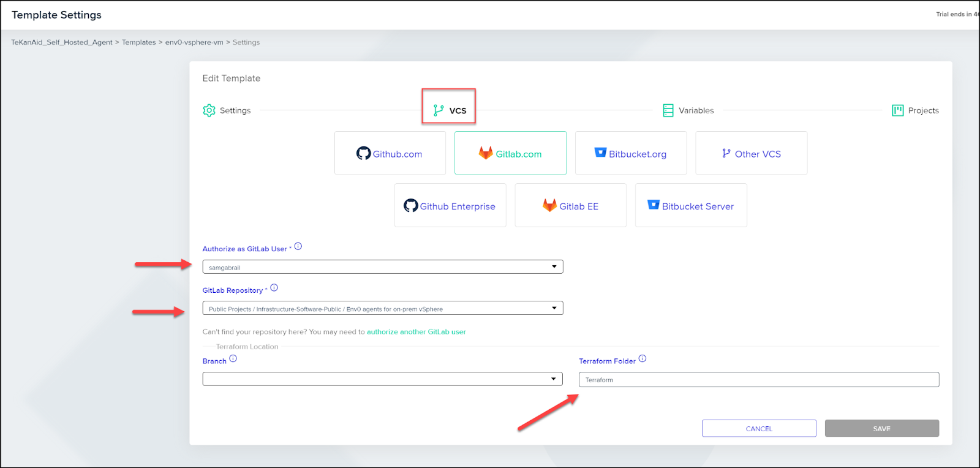Go to the Variables step
The width and height of the screenshot is (980, 468).
coord(688,110)
